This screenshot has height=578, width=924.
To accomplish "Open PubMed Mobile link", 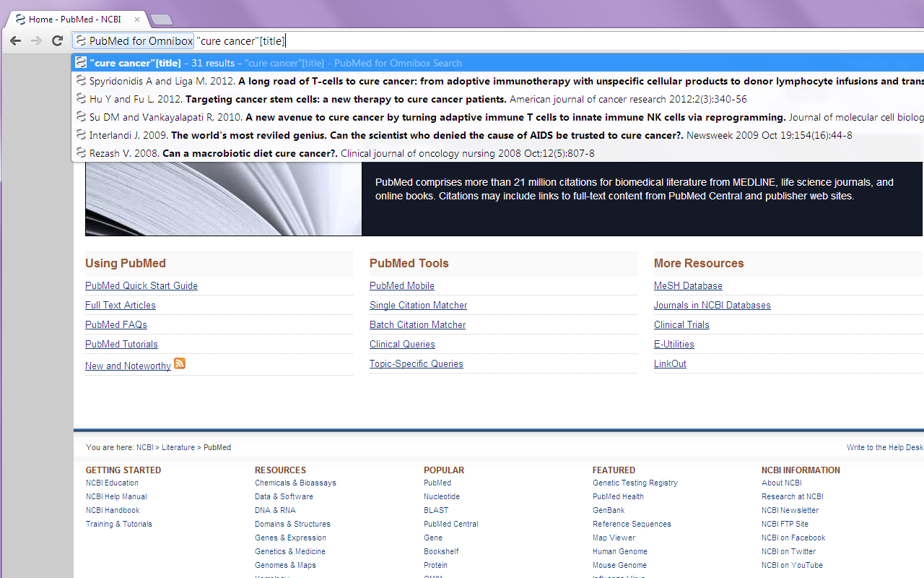I will [x=402, y=285].
